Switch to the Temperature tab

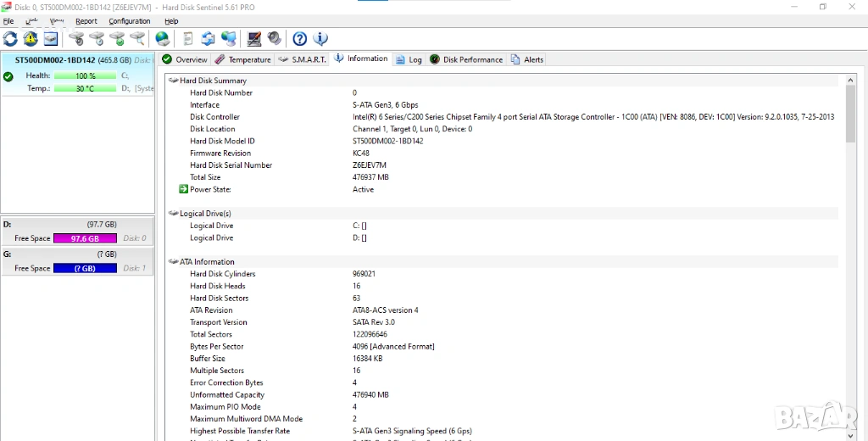click(x=243, y=59)
